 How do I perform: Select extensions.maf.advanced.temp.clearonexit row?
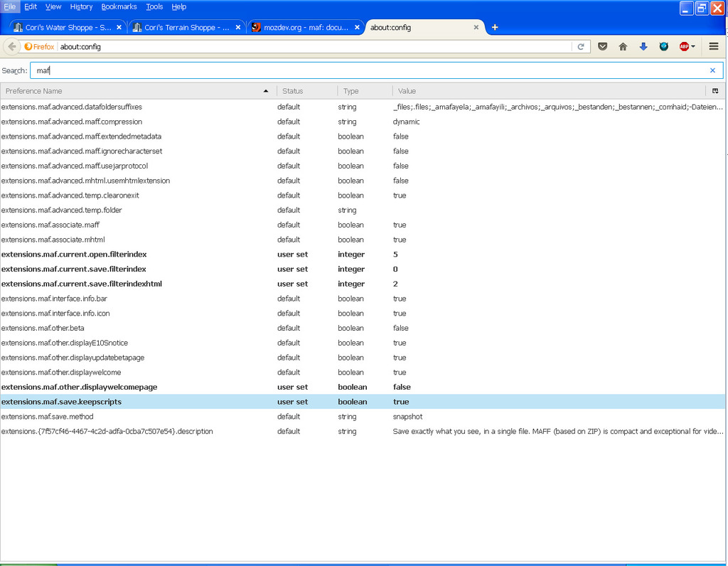coord(363,196)
